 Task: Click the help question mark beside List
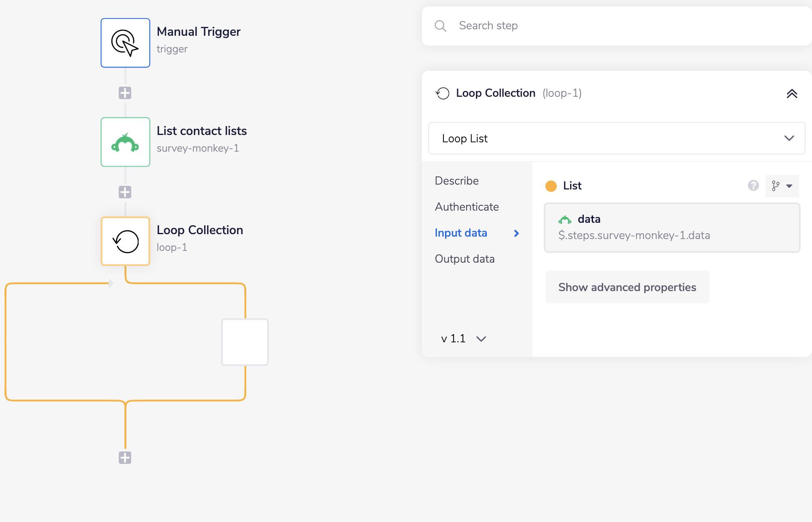[753, 186]
